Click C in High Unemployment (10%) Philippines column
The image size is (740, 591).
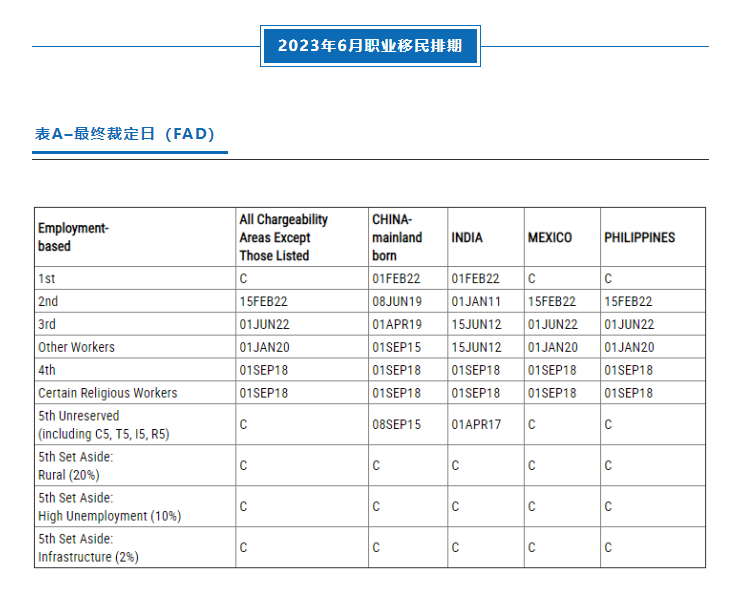(608, 507)
